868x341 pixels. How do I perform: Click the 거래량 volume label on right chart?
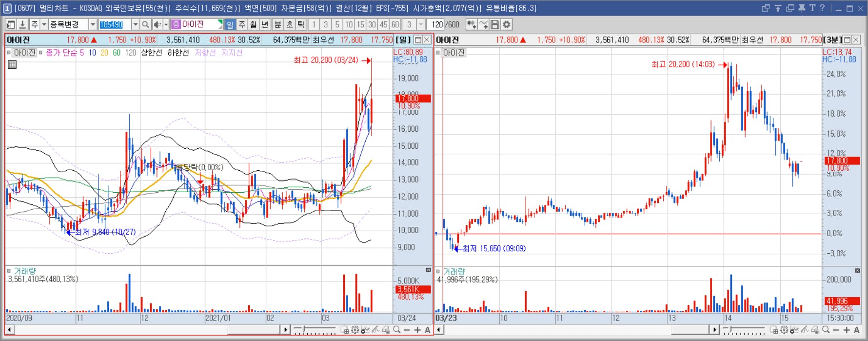tap(454, 272)
